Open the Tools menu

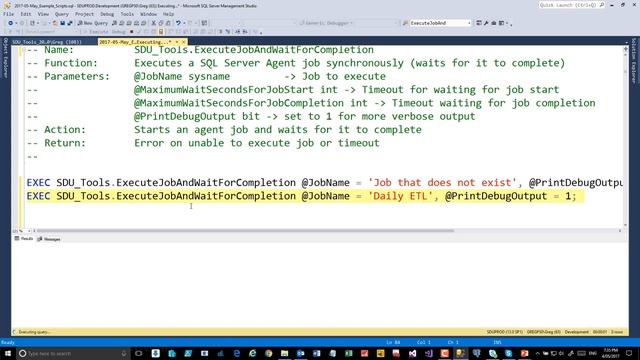(x=127, y=14)
